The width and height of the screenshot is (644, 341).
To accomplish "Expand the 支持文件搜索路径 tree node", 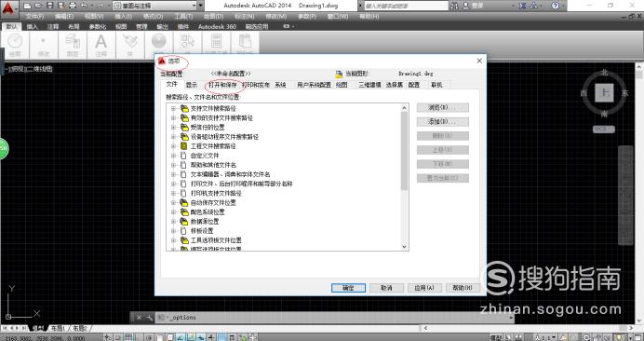I will pos(173,109).
